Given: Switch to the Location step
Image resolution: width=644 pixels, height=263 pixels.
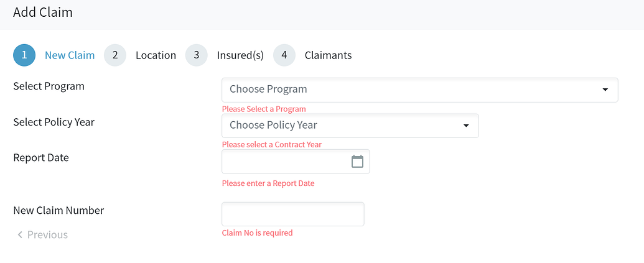Looking at the screenshot, I should pyautogui.click(x=156, y=55).
